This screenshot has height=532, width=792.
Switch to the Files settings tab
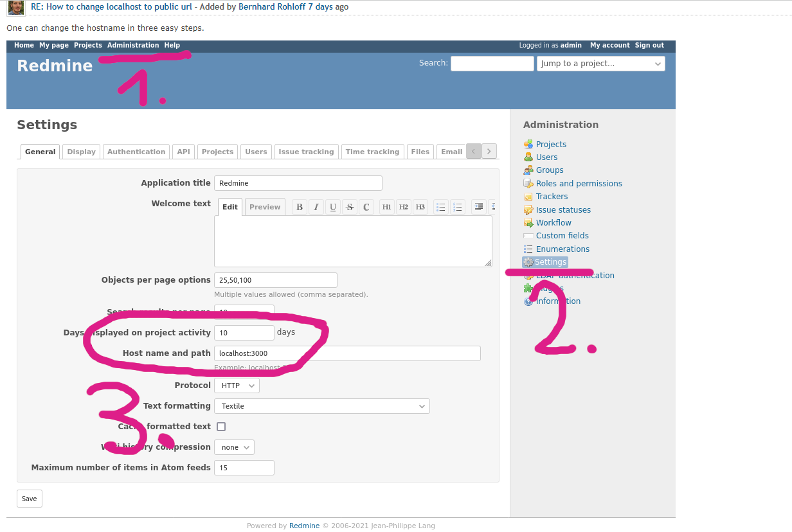(420, 152)
